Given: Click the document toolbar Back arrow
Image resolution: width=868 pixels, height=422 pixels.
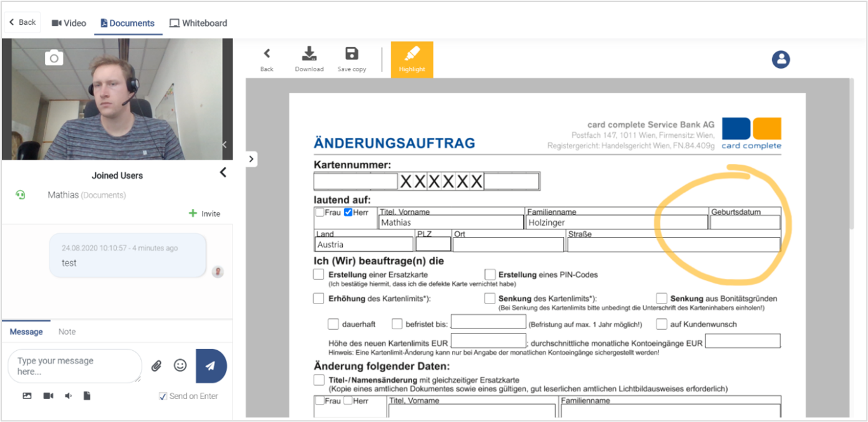Looking at the screenshot, I should 267,54.
